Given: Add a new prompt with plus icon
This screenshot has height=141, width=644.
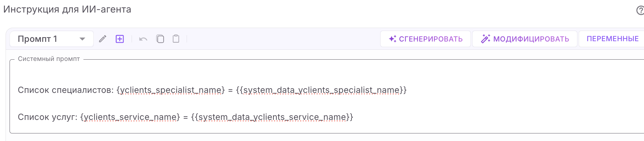Looking at the screenshot, I should [x=120, y=39].
